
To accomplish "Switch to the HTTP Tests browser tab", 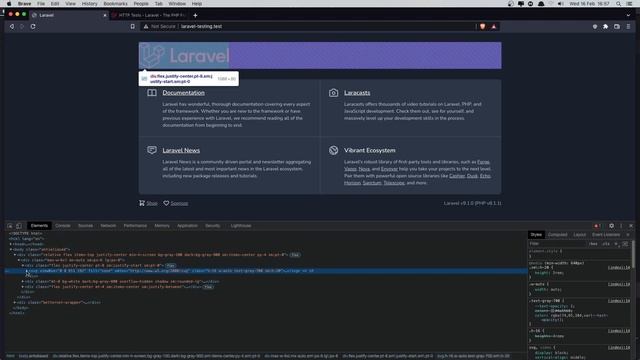I will (x=149, y=15).
